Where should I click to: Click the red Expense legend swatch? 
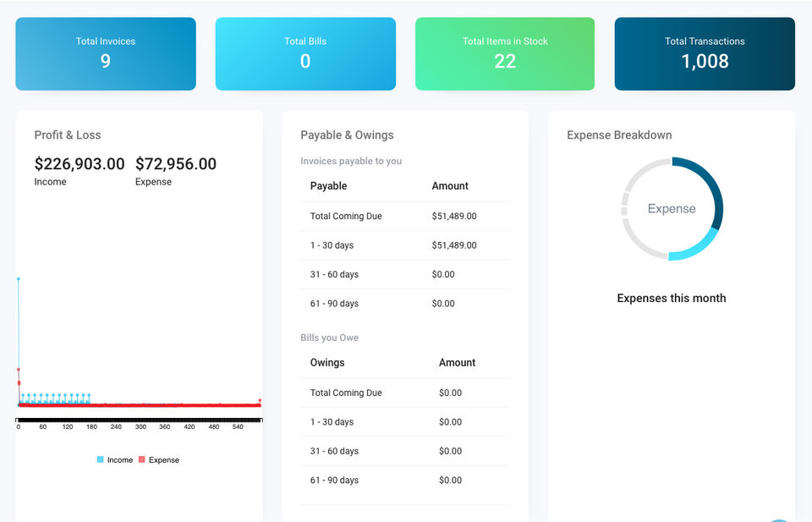pyautogui.click(x=142, y=459)
